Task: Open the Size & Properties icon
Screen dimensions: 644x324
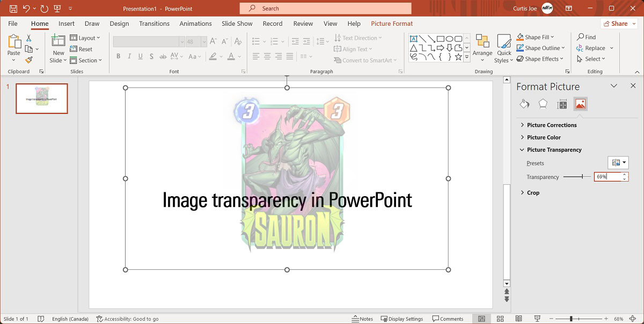Action: [562, 104]
